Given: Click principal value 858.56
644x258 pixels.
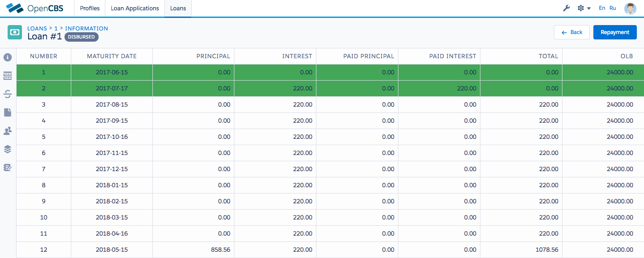Looking at the screenshot, I should pyautogui.click(x=220, y=249).
